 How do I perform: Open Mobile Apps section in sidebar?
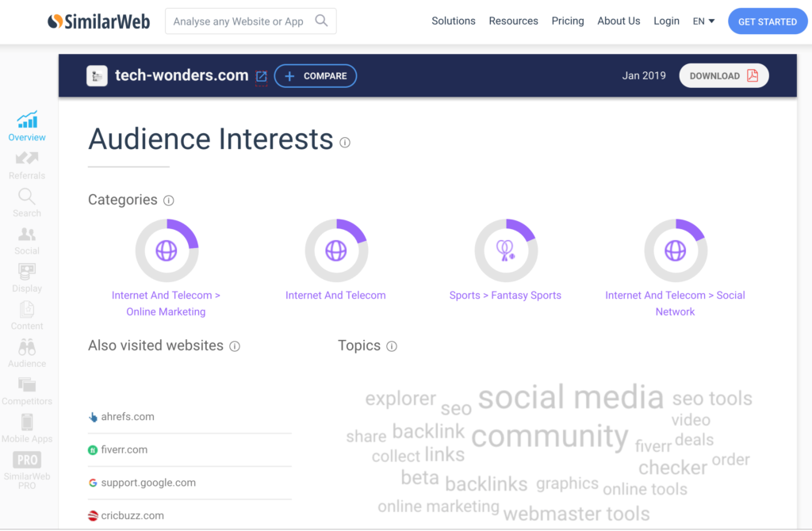tap(27, 429)
